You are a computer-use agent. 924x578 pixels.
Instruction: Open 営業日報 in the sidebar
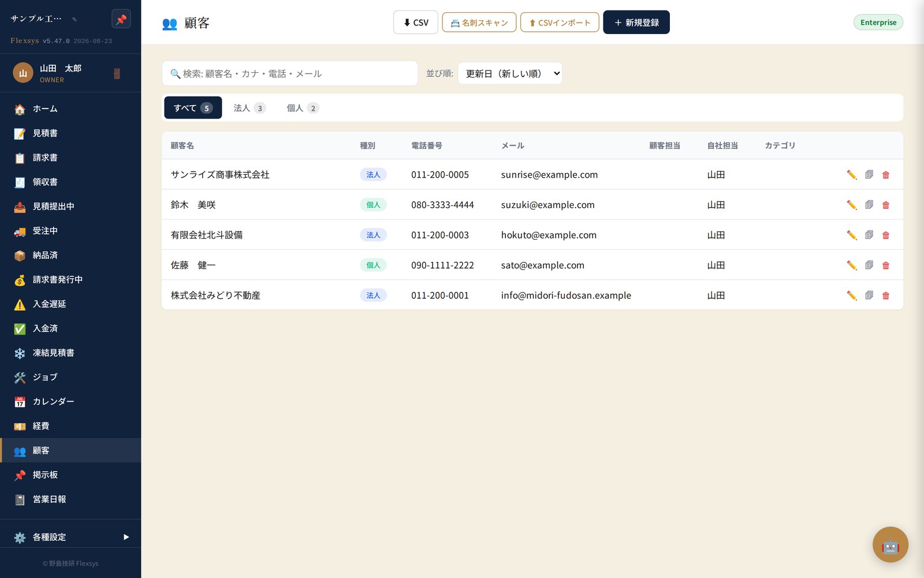pos(70,499)
